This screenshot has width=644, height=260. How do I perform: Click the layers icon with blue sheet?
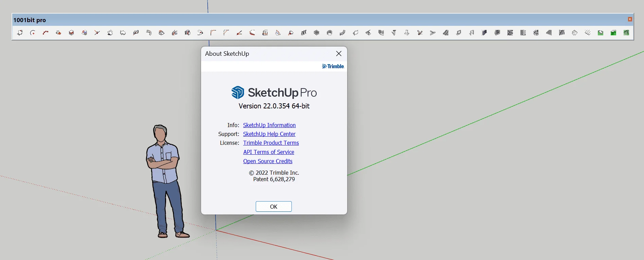click(x=84, y=33)
